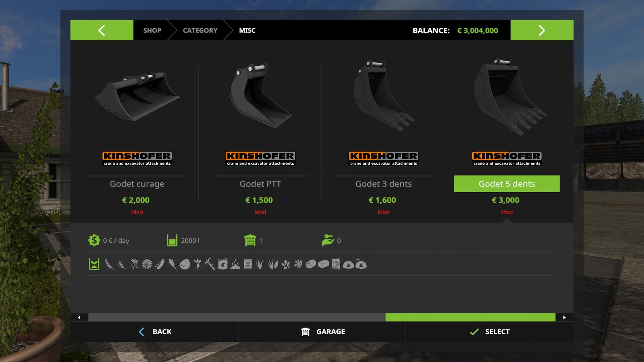Viewport: 644px width, 362px height.
Task: Go to the previous page with left chevron
Action: (102, 30)
